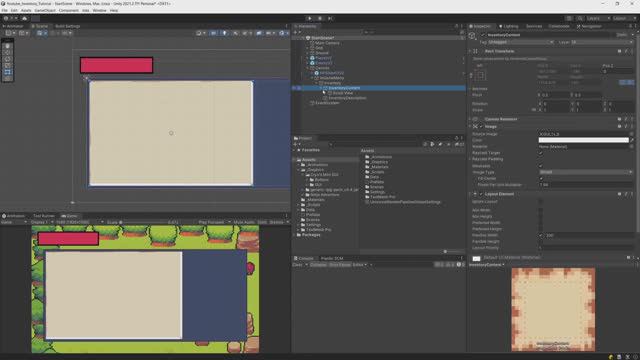Select the Rotate tool in Scene overlay
The width and height of the screenshot is (640, 360).
tap(7, 59)
